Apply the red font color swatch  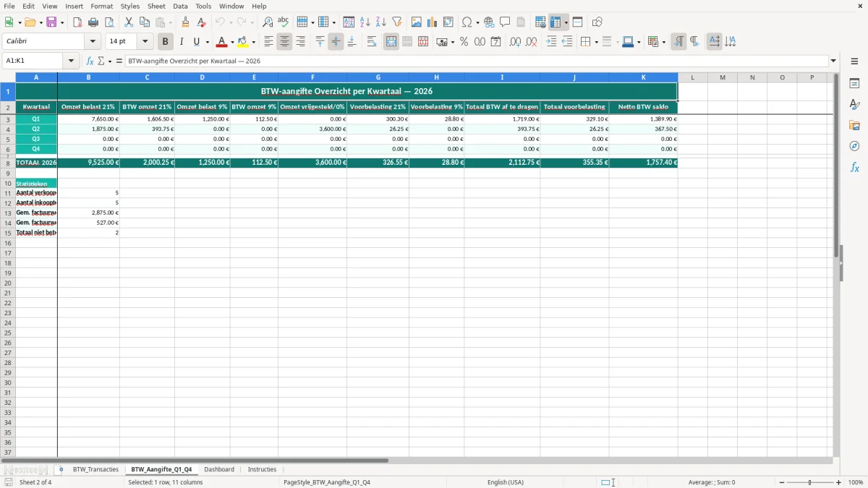point(222,42)
